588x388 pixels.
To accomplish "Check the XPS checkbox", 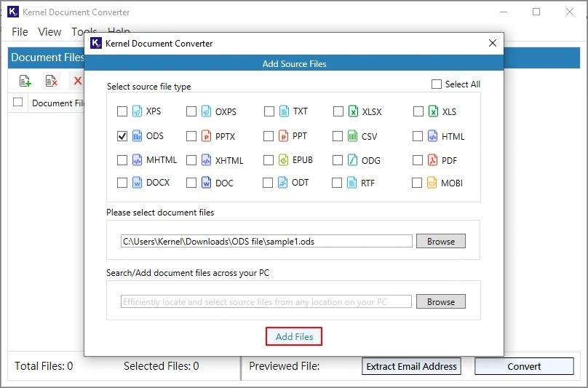I will coord(122,111).
